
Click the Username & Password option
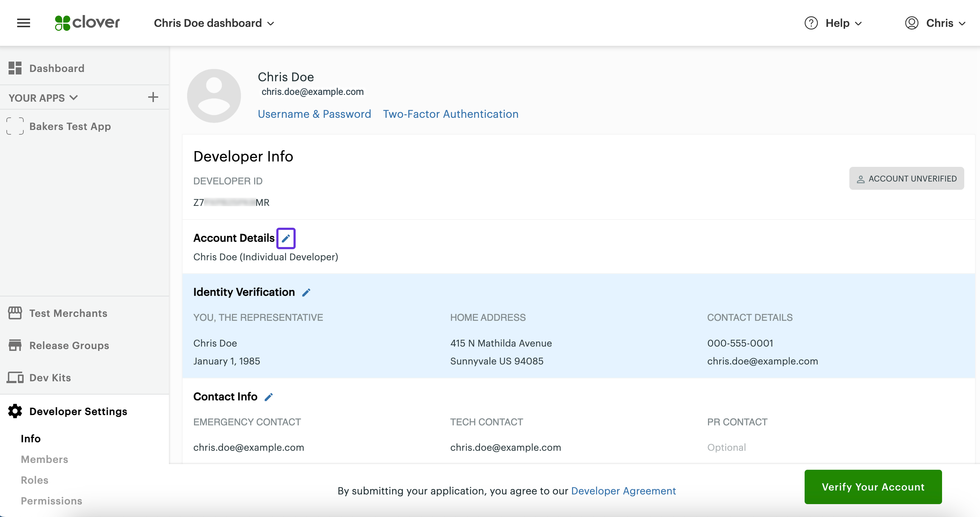[x=314, y=113]
